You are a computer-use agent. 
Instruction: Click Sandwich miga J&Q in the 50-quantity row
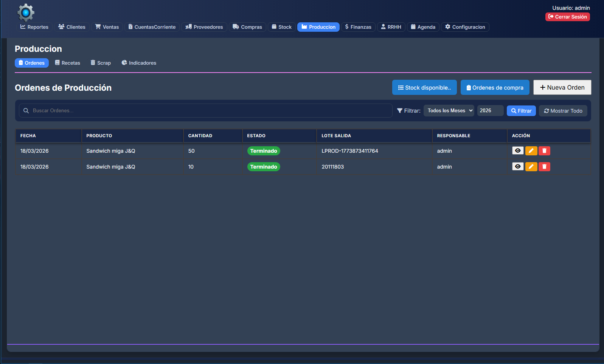pos(111,151)
